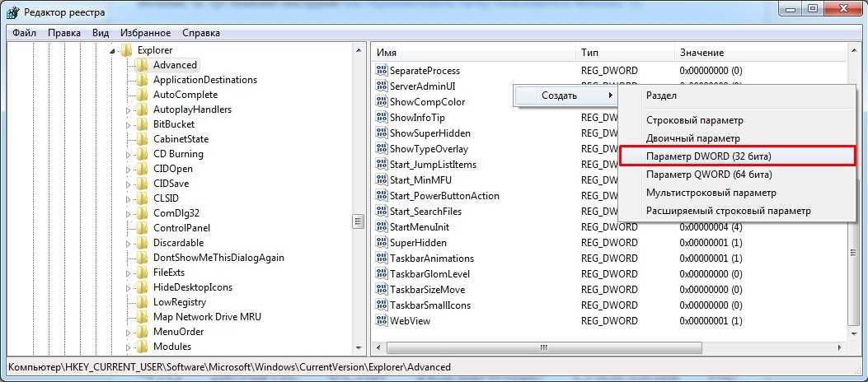Click the ShowCompColor value icon
This screenshot has width=868, height=382.
coord(382,102)
